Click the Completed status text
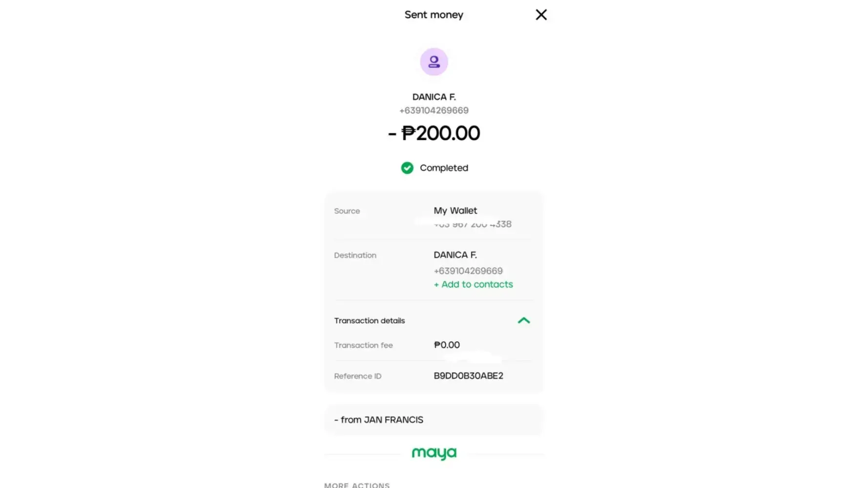Image resolution: width=868 pixels, height=488 pixels. pyautogui.click(x=444, y=168)
